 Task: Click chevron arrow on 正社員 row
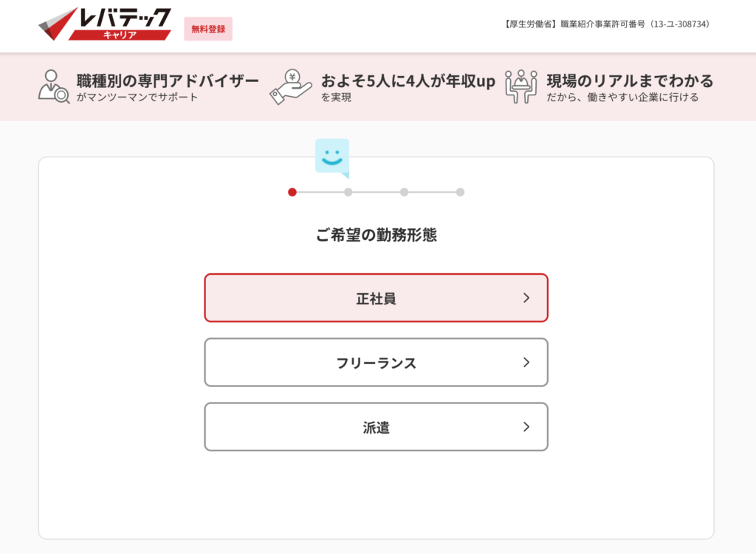point(526,298)
